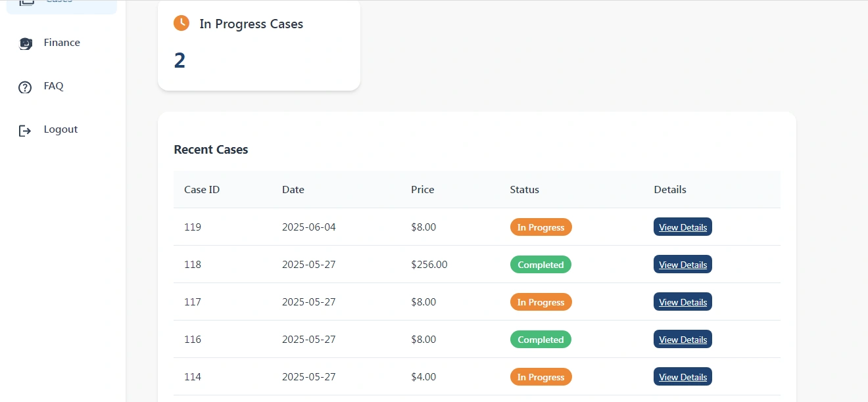This screenshot has height=402, width=868.
Task: Click the Case ID column header
Action: click(202, 190)
